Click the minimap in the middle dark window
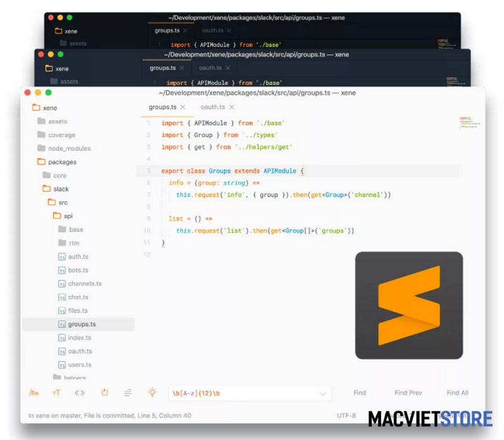Viewport: 504px width, 440px height. pos(455,81)
